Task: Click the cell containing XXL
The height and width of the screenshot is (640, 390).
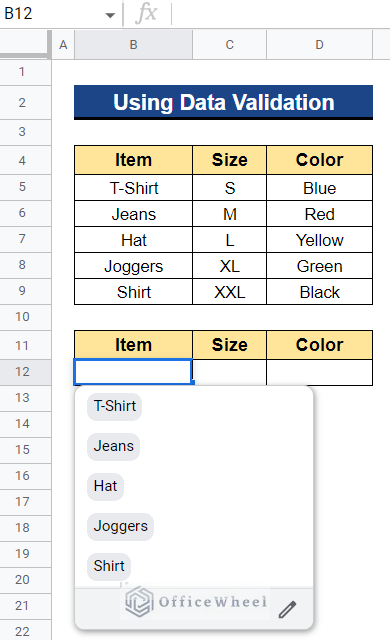Action: point(230,292)
